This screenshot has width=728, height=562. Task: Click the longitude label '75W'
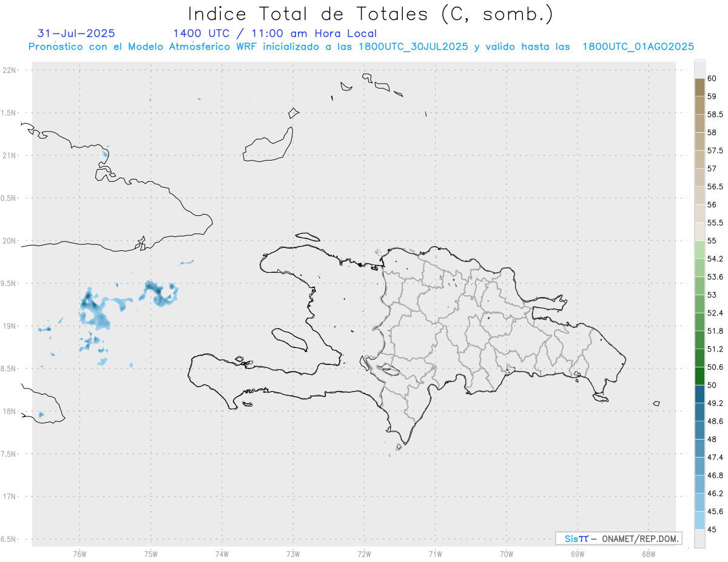point(150,554)
